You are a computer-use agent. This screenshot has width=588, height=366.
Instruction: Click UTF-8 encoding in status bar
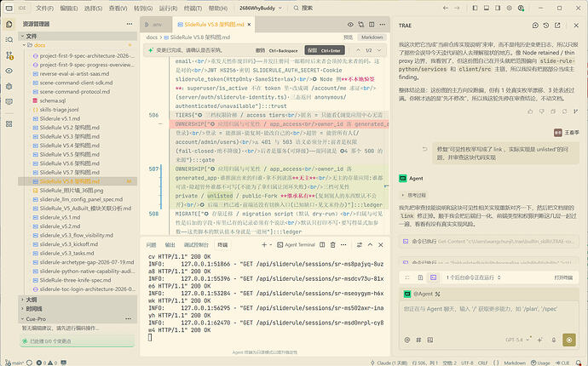(467, 363)
